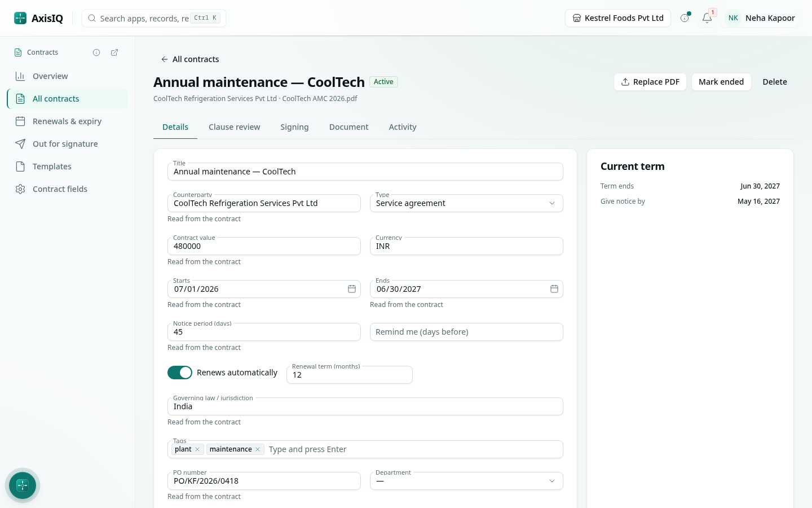Expand the Type dropdown
812x508 pixels.
466,203
